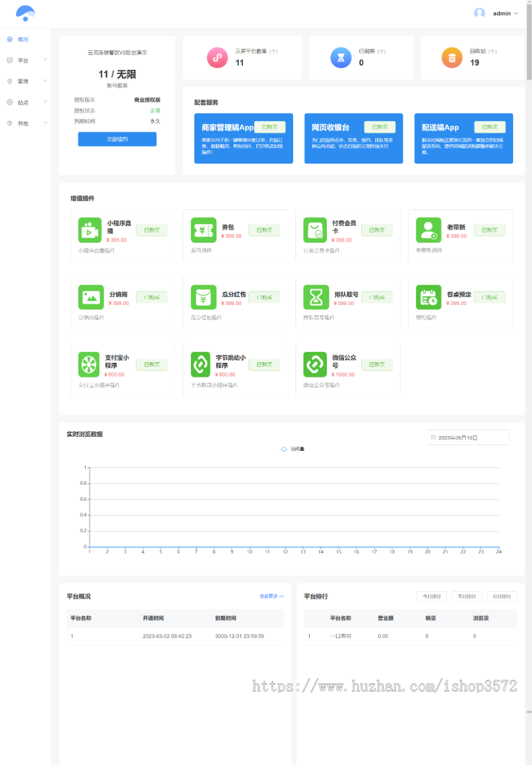The height and width of the screenshot is (765, 532).
Task: Click the calendar icon in date field
Action: pos(433,438)
